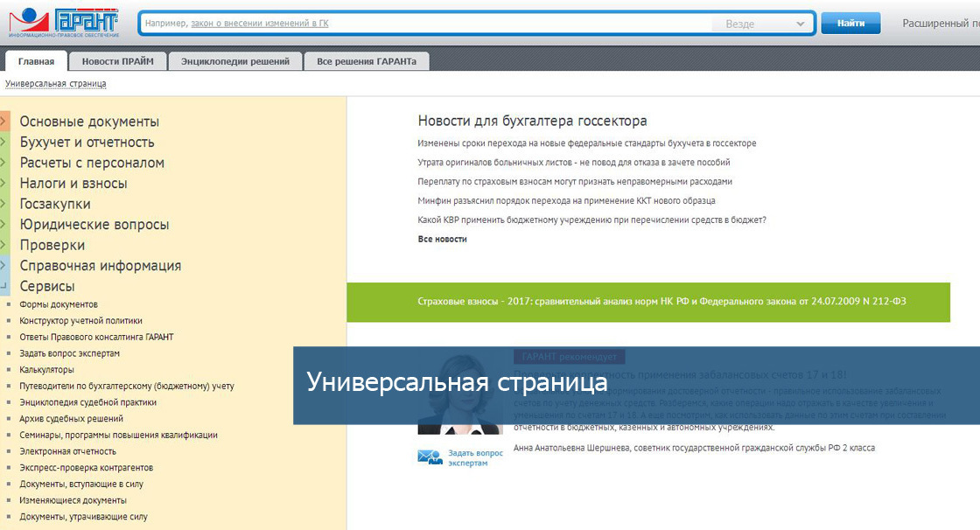Click the green Страховые взносы - 2017 banner
The width and height of the screenshot is (980, 530).
[648, 302]
